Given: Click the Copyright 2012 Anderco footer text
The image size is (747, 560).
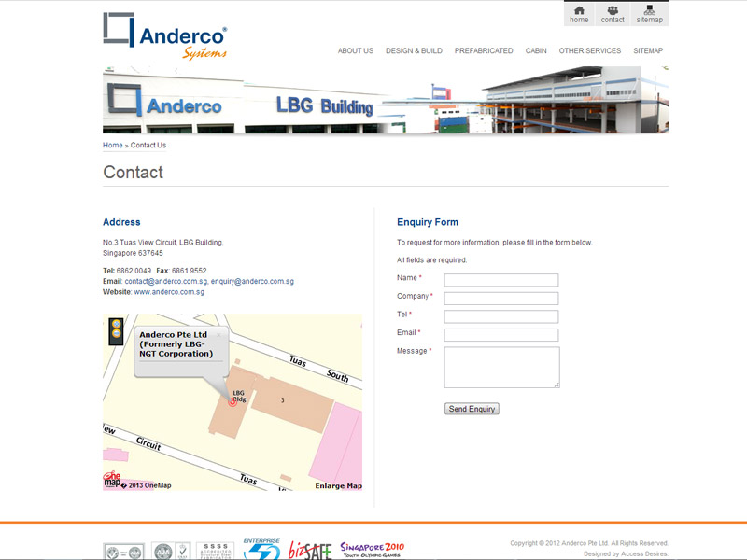Looking at the screenshot, I should [589, 543].
